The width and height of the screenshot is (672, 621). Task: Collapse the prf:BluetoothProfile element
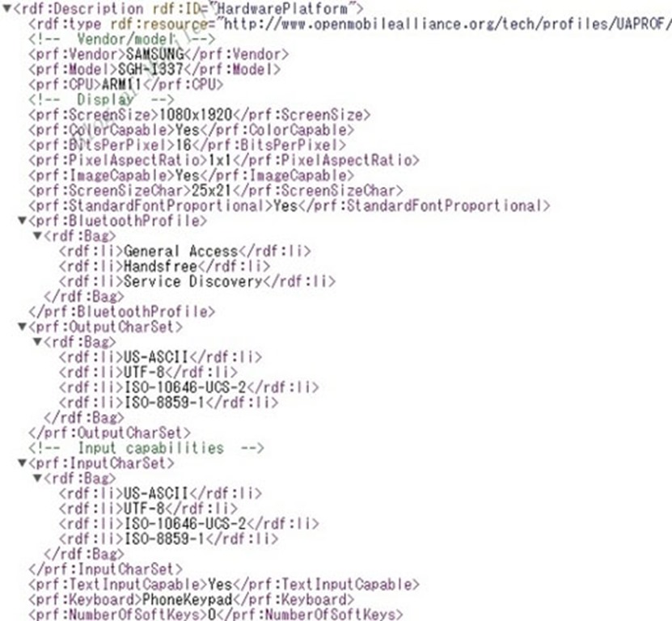pyautogui.click(x=23, y=220)
